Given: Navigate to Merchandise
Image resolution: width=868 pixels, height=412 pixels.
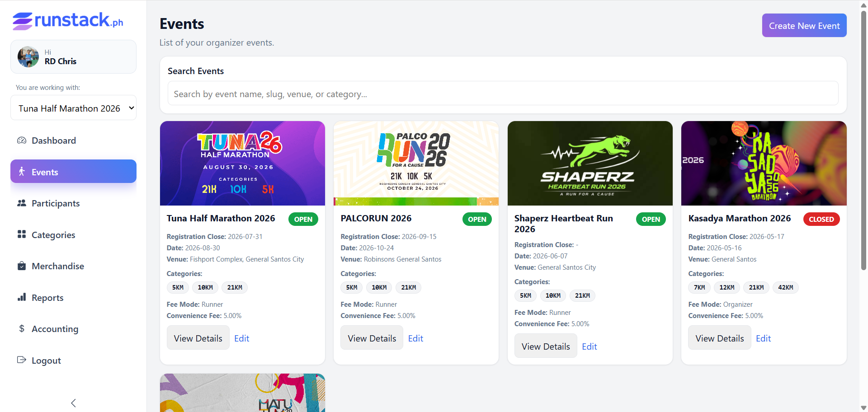Looking at the screenshot, I should (73, 266).
